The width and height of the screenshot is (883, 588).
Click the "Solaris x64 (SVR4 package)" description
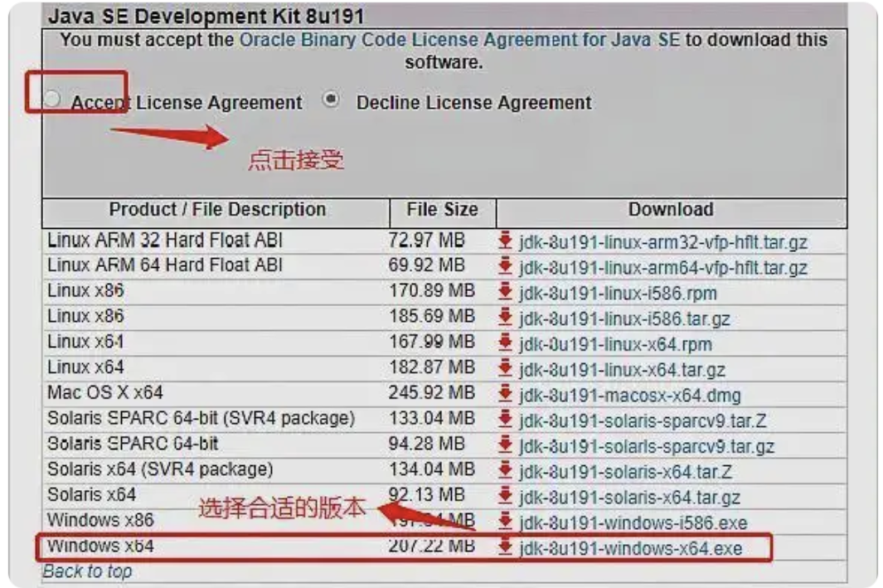pyautogui.click(x=161, y=469)
